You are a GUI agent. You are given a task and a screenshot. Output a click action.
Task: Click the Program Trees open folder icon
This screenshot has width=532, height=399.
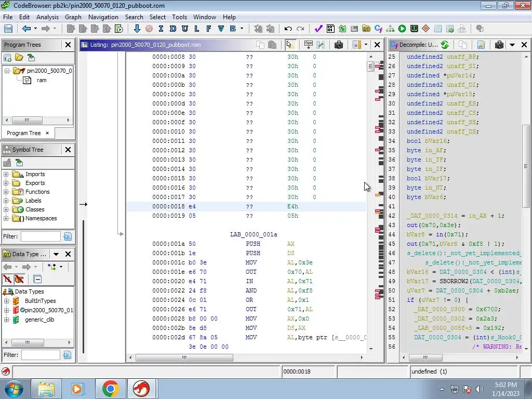click(x=19, y=58)
